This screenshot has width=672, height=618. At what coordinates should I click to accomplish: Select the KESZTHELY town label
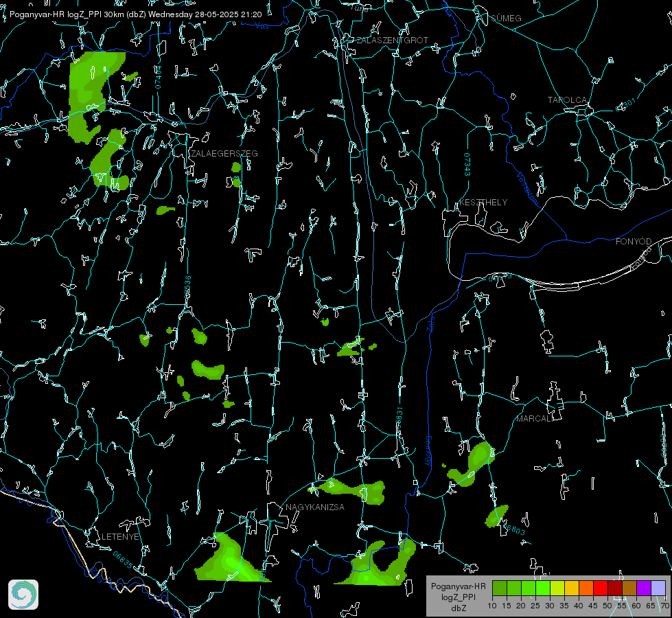tap(483, 203)
